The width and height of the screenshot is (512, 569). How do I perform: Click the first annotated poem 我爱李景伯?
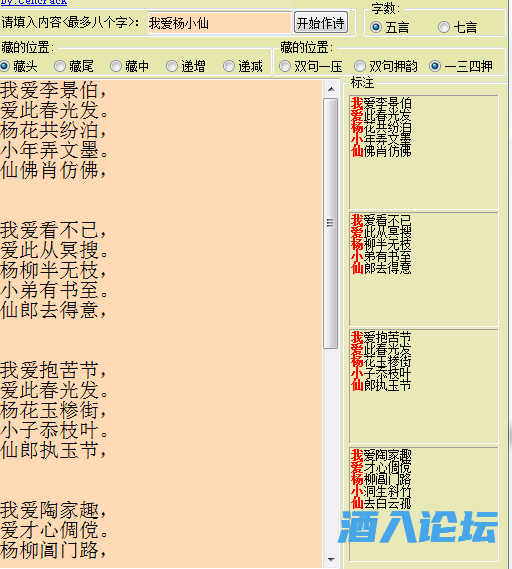pos(424,152)
